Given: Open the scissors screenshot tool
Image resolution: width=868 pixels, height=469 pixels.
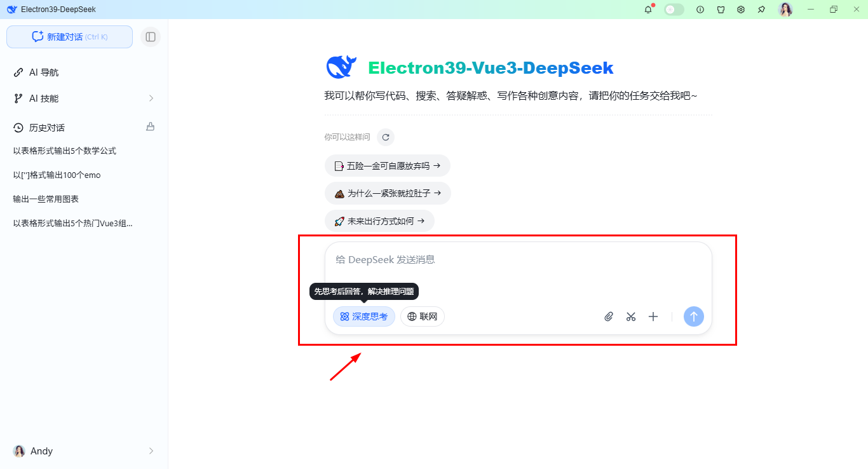Looking at the screenshot, I should tap(631, 316).
